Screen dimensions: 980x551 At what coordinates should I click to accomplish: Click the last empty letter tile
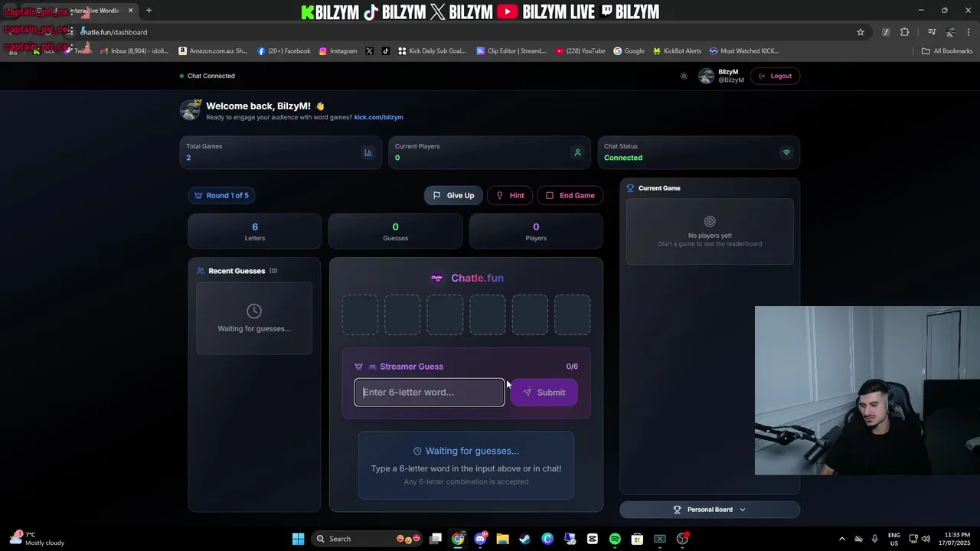click(572, 315)
